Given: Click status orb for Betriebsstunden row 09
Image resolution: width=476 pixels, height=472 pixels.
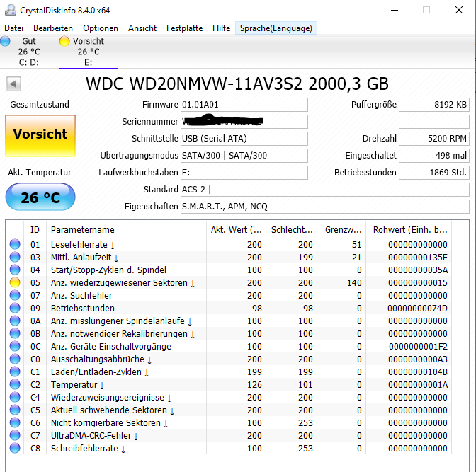Looking at the screenshot, I should 15,308.
